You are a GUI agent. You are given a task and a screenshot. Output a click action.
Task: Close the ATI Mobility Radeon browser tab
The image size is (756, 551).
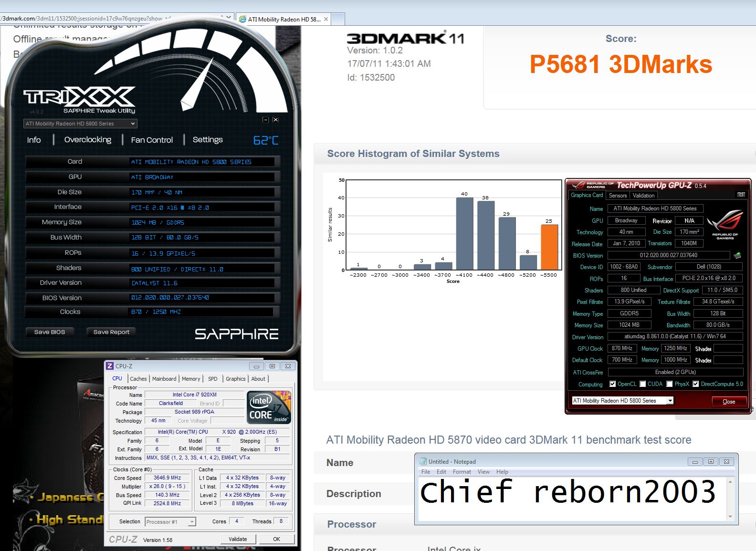326,19
